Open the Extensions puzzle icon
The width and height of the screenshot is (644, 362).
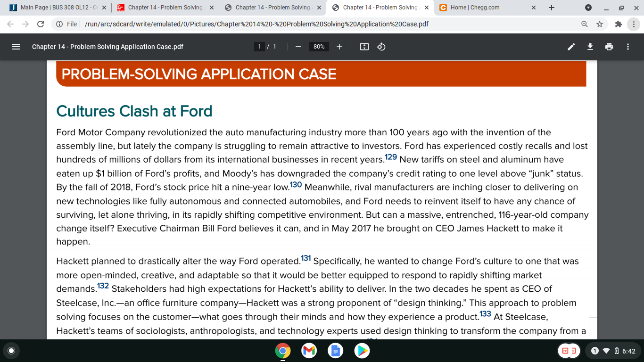(619, 24)
